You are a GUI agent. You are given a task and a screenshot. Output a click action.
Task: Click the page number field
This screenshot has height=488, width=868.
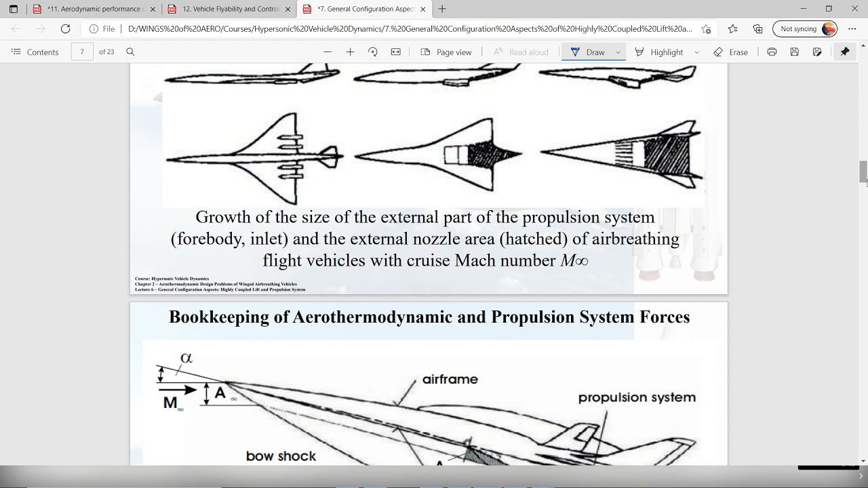coord(82,52)
